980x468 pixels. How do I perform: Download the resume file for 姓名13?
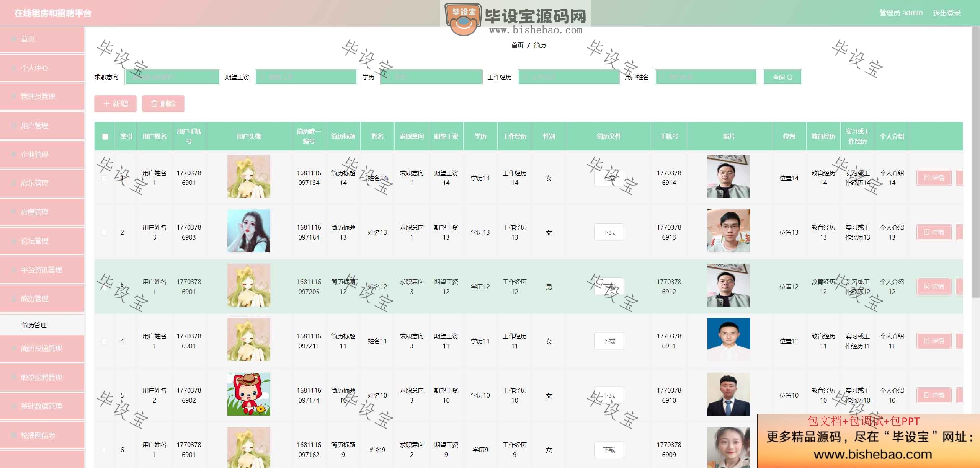coord(609,232)
